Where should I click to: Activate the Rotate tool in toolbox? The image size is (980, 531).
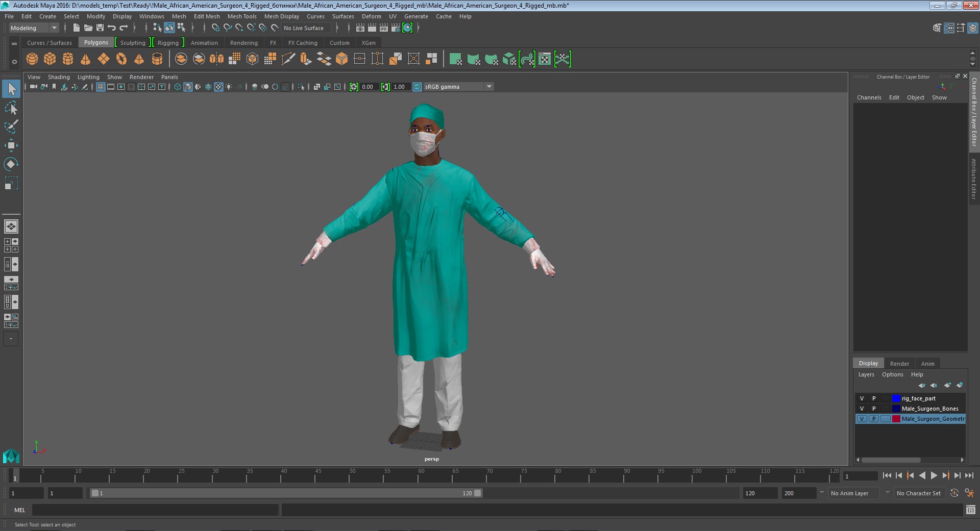click(11, 164)
